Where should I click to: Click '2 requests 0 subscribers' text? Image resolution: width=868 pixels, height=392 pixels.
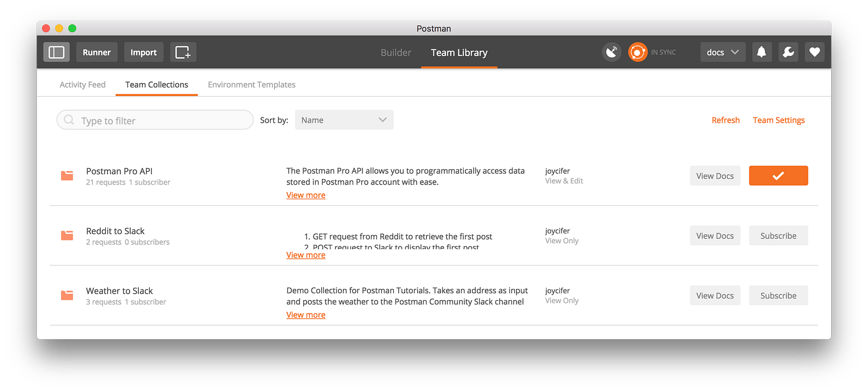(128, 242)
